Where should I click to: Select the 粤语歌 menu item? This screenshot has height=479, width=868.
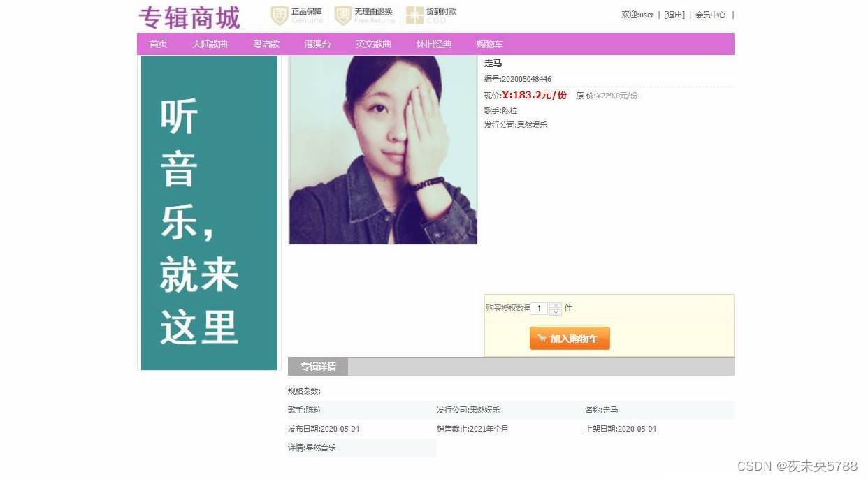tap(266, 44)
